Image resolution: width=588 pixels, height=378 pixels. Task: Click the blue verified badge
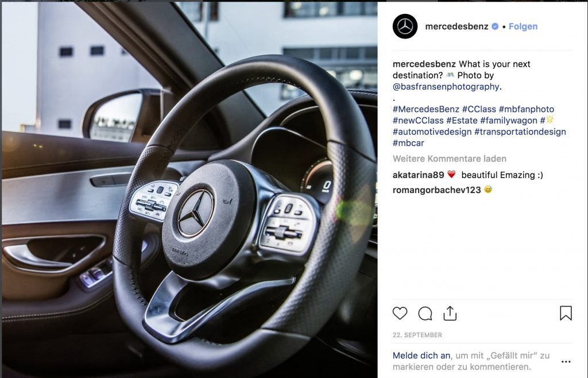[495, 26]
